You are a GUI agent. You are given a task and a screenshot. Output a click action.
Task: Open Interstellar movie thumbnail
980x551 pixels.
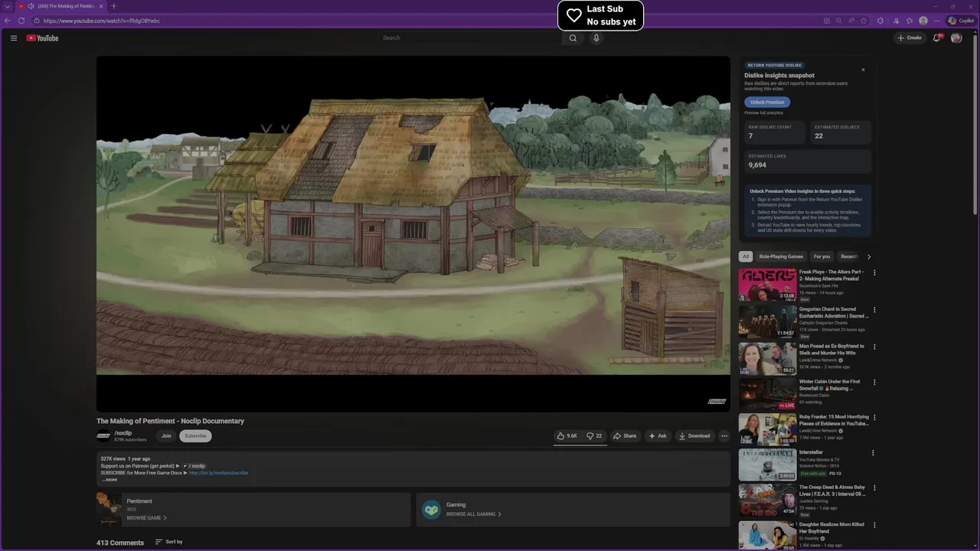click(x=767, y=465)
